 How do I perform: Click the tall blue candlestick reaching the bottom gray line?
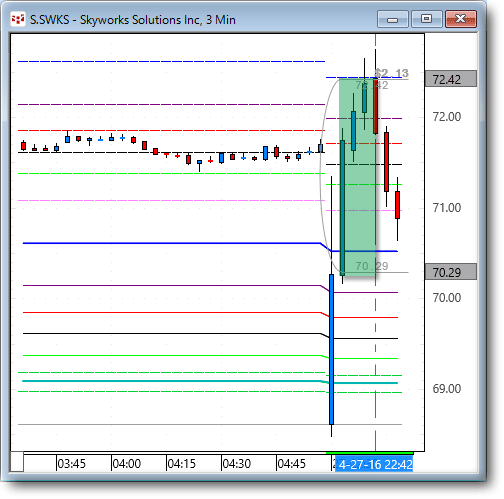[x=331, y=349]
